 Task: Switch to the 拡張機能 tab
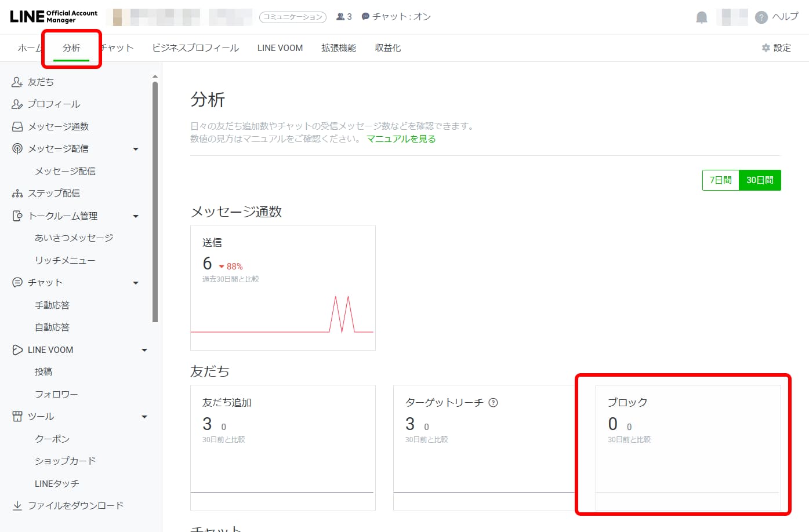338,48
